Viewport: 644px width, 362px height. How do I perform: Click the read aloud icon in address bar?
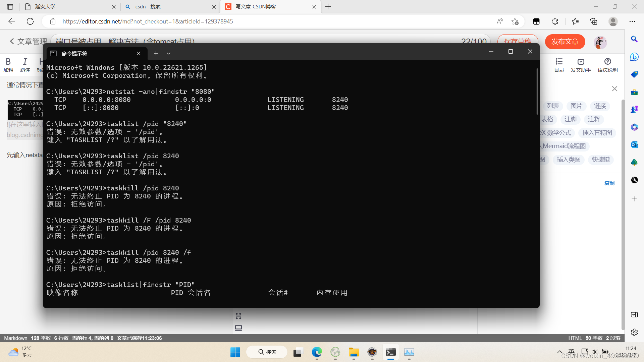500,21
